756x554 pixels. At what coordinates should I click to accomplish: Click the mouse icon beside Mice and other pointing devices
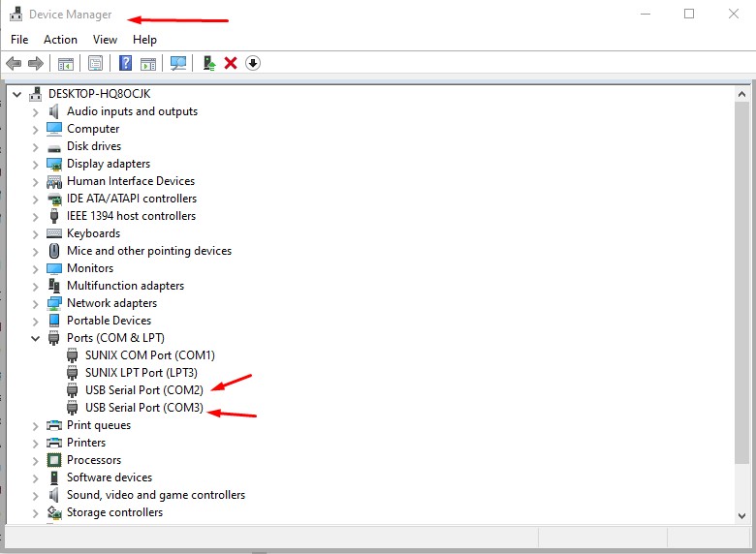click(54, 251)
